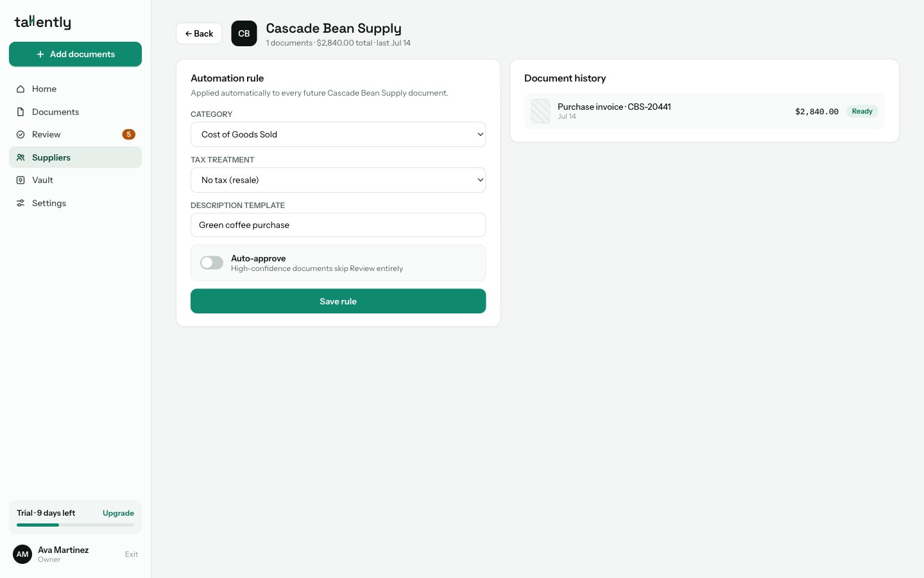Click the Suppliers people icon in the sidebar
924x578 pixels.
[x=21, y=157]
